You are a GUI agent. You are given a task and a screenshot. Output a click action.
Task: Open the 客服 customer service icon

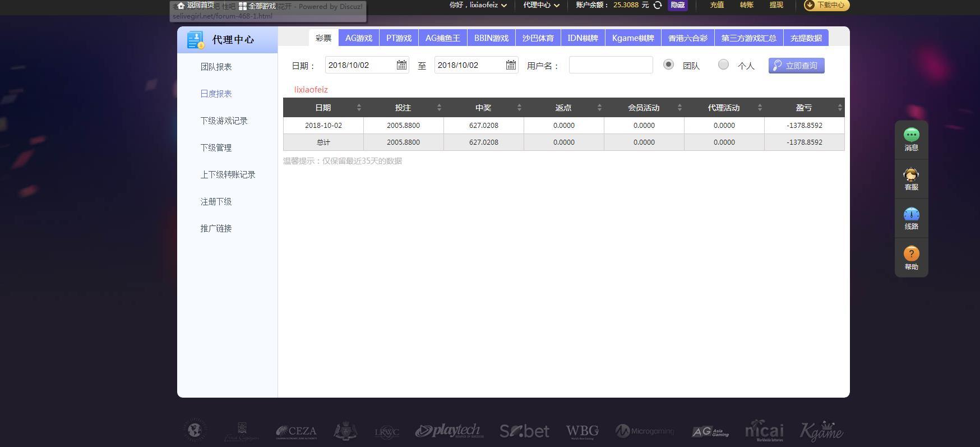point(912,174)
